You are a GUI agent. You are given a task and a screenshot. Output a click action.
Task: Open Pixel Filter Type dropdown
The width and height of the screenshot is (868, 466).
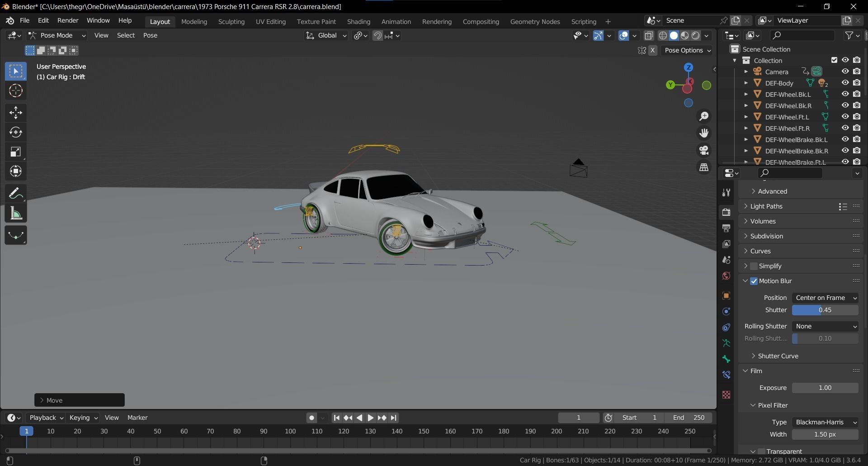(x=825, y=422)
